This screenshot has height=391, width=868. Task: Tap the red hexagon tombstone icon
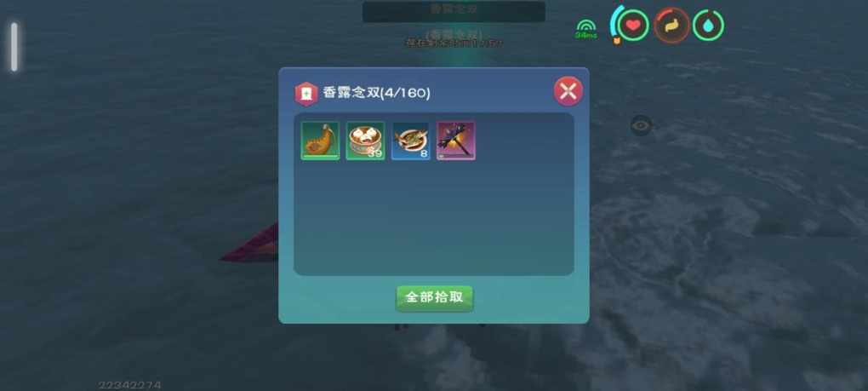[x=306, y=94]
